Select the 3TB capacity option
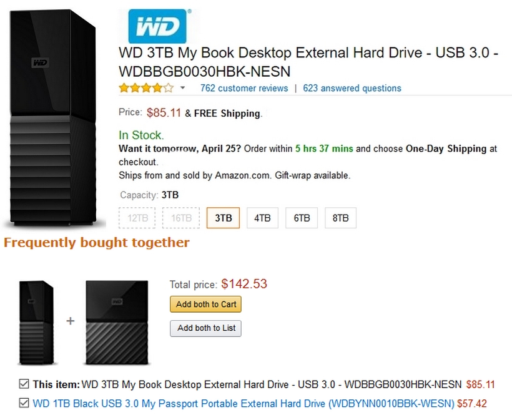Screen dimensions: 512x420 pos(223,218)
